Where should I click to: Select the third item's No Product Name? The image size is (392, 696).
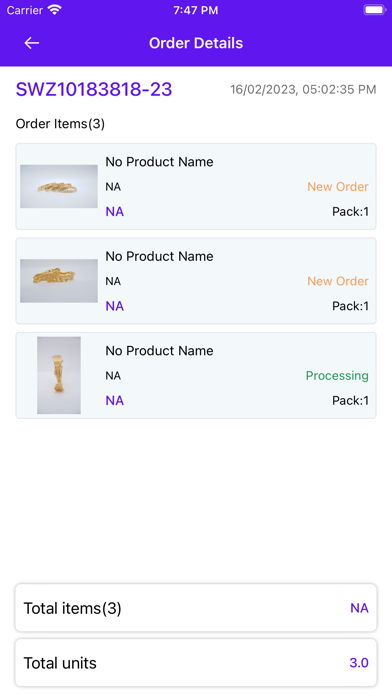click(159, 351)
